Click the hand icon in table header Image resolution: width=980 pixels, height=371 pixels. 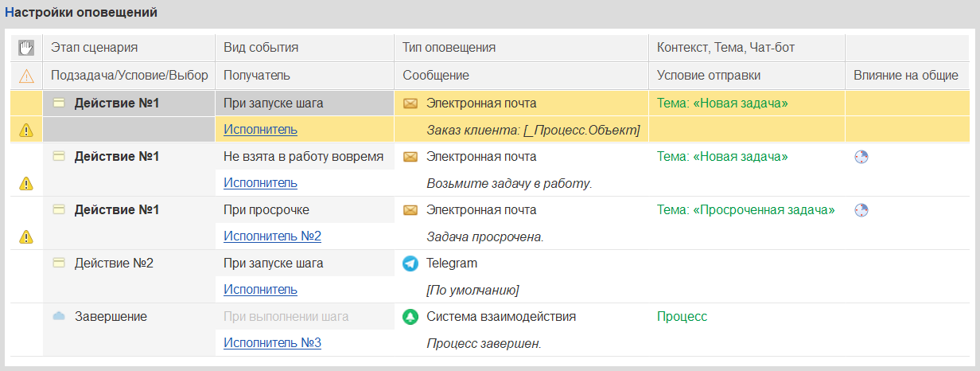click(x=26, y=48)
